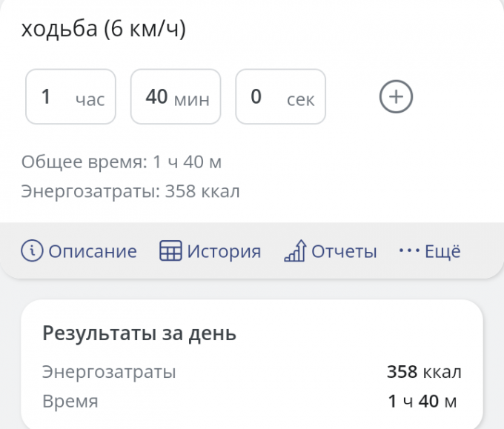Focus the seconds field showing 0
The width and height of the screenshot is (504, 429).
pyautogui.click(x=280, y=97)
